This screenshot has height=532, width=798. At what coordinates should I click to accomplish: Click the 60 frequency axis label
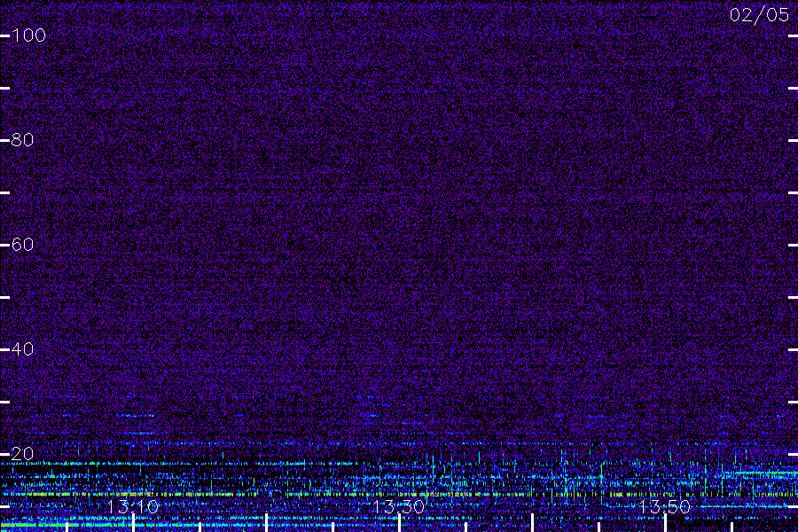click(x=22, y=245)
